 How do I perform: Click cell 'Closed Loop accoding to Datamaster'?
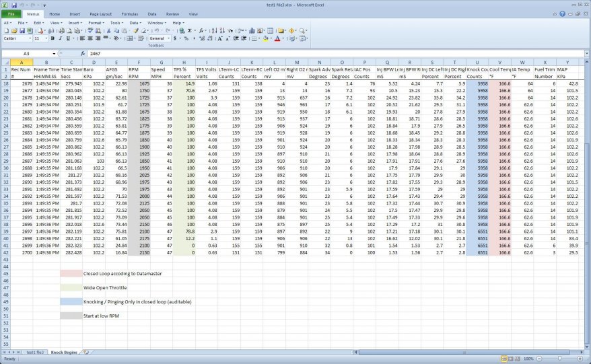(123, 274)
